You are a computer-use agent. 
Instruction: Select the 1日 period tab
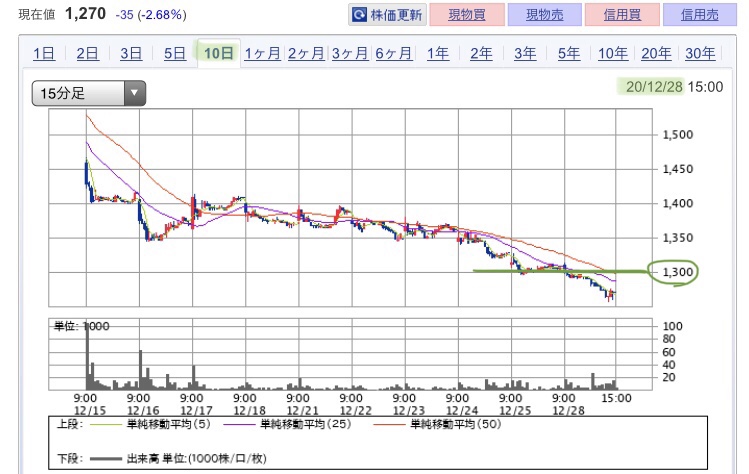[43, 53]
